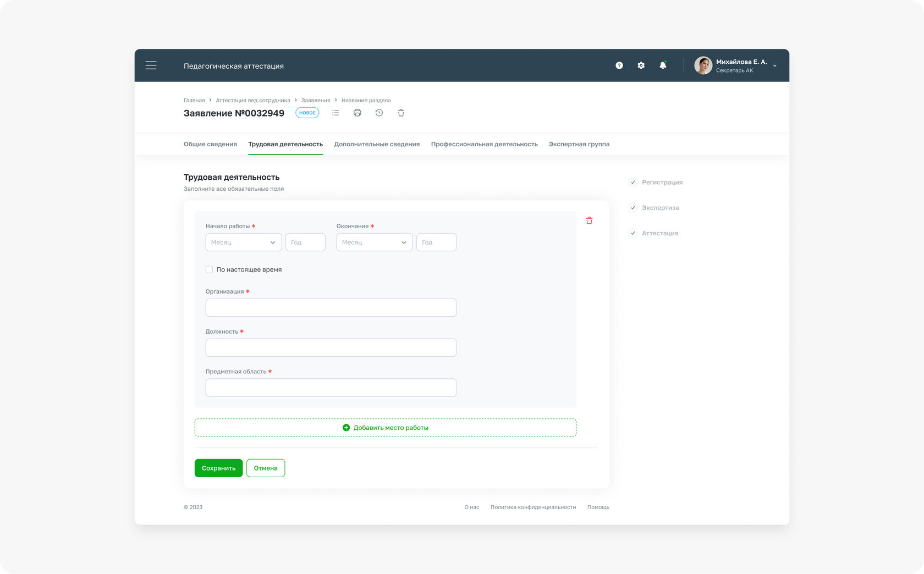Click the «Добавить место работы» button
The width and height of the screenshot is (924, 574).
point(386,428)
